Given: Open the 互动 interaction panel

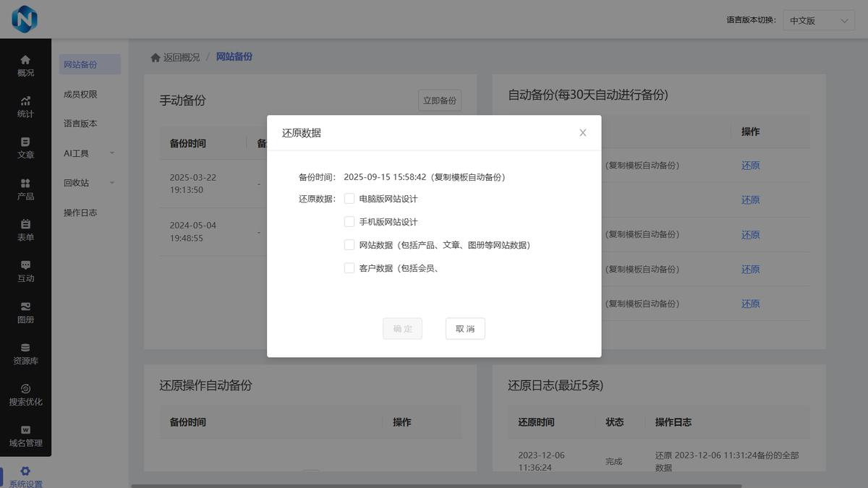Looking at the screenshot, I should 25,271.
